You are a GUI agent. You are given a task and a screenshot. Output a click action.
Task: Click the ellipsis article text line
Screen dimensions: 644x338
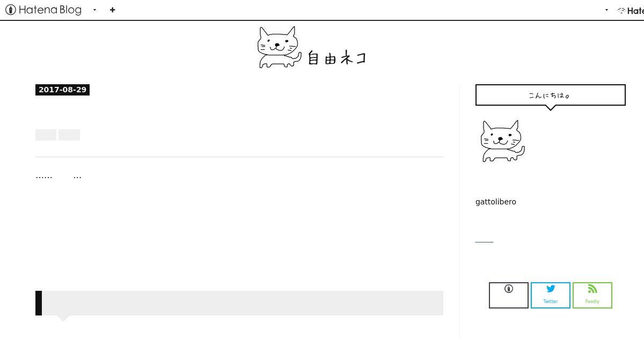58,176
